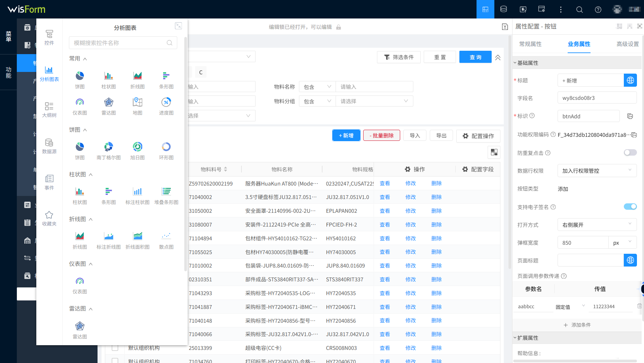644x363 pixels.
Task: Collapse the 折线图 chart group
Action: click(x=90, y=219)
